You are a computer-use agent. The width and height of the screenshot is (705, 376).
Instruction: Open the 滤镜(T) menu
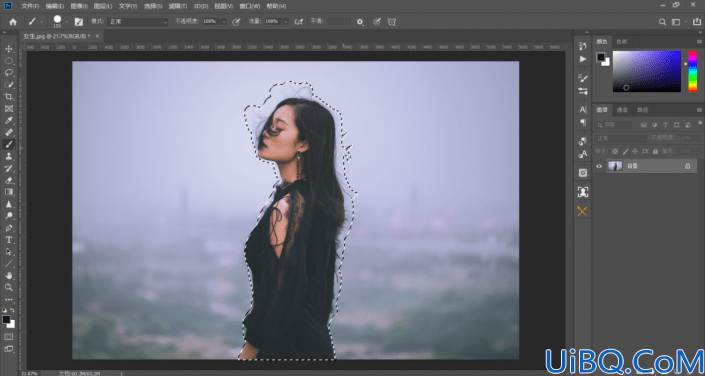click(x=177, y=6)
